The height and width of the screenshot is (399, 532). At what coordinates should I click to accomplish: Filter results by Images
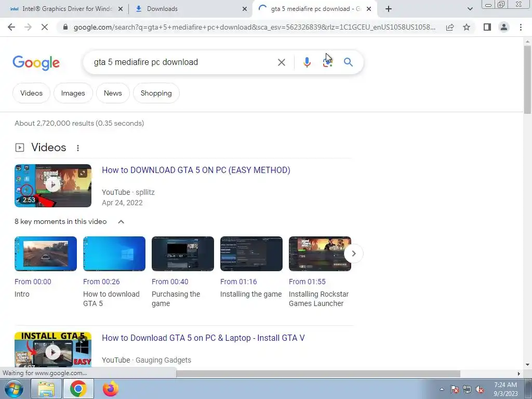tap(73, 93)
